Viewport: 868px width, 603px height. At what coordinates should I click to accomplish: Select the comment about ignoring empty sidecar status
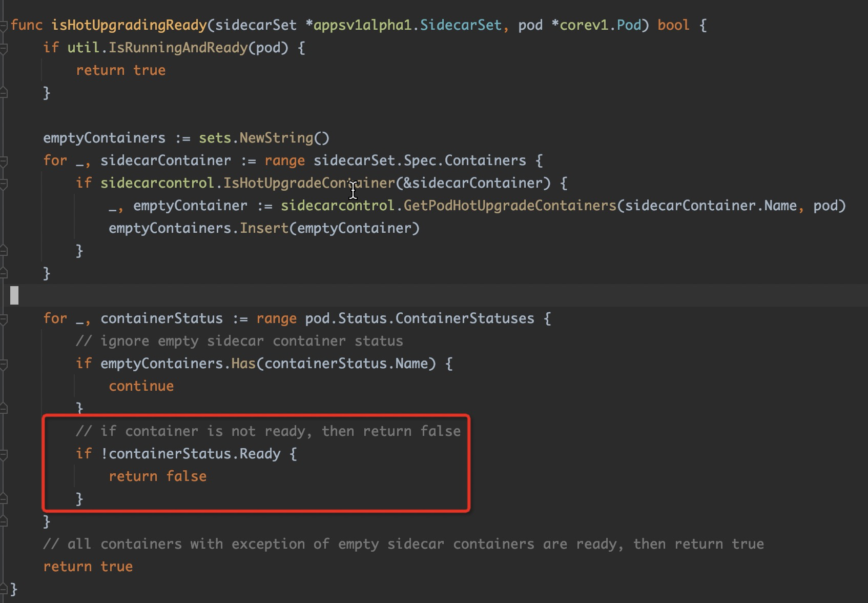239,340
